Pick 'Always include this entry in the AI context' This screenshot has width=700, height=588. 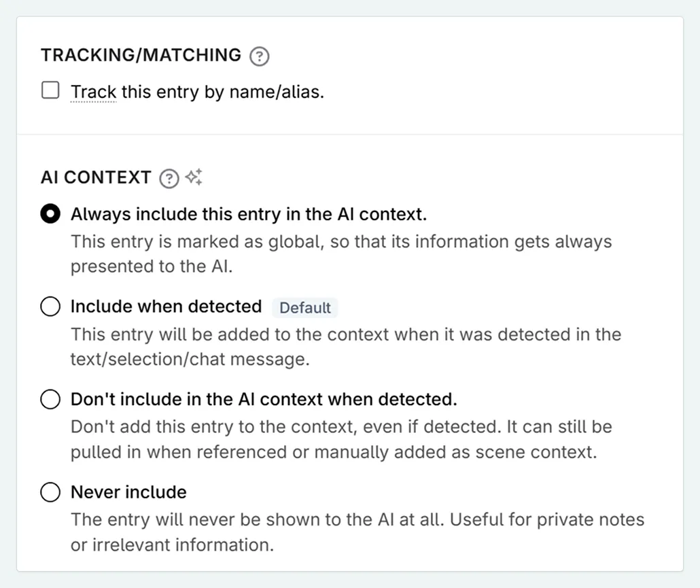tap(50, 213)
